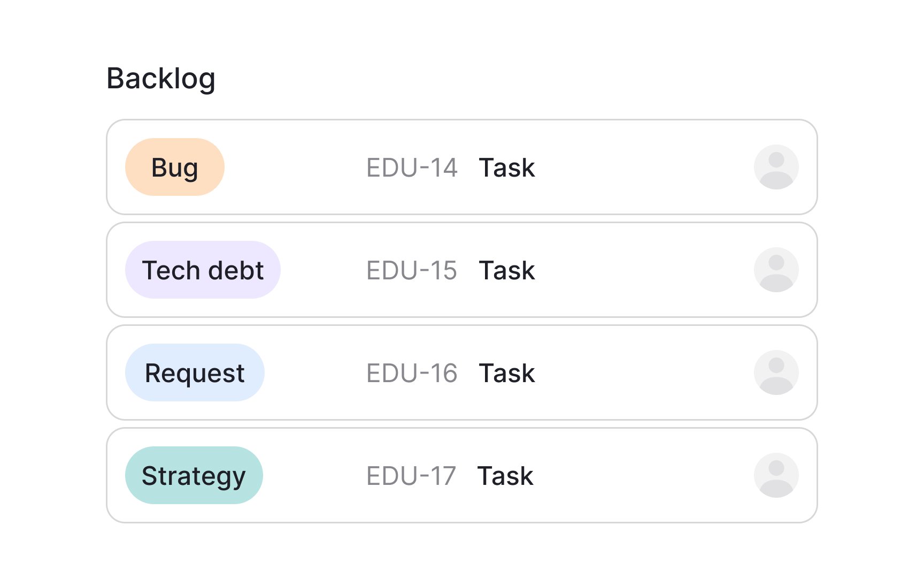Click empty space between Bug label and EDU-14

(x=295, y=167)
